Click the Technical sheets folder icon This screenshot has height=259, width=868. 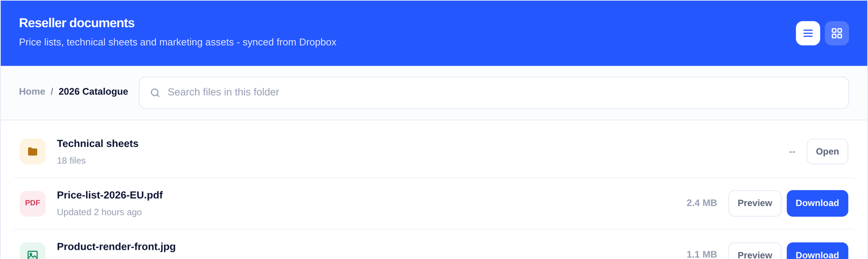33,152
